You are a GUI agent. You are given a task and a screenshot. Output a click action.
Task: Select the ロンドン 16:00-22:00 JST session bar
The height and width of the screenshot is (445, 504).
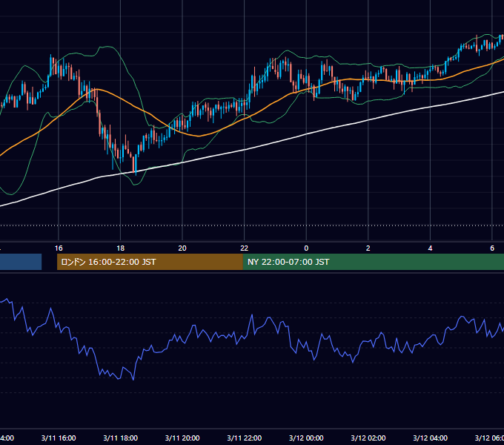pos(150,262)
